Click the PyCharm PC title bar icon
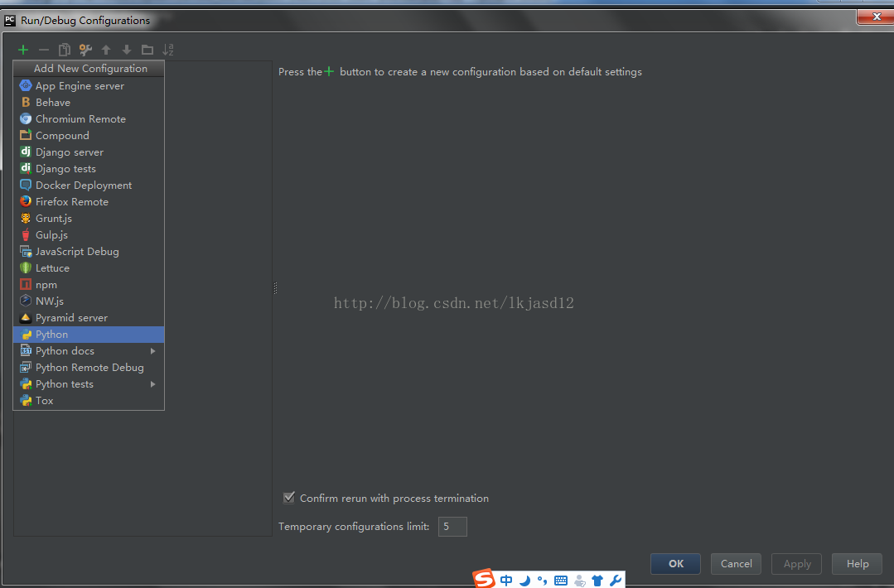 point(10,21)
